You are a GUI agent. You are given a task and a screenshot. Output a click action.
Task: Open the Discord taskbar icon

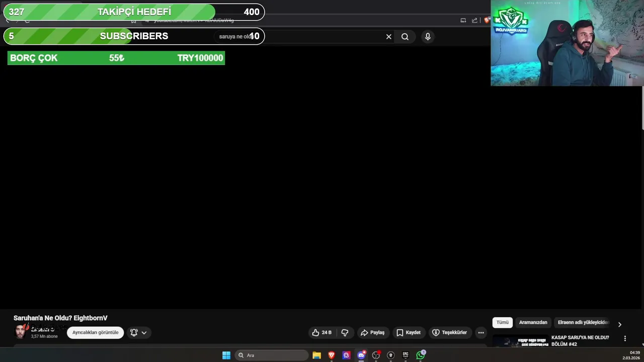[361, 355]
